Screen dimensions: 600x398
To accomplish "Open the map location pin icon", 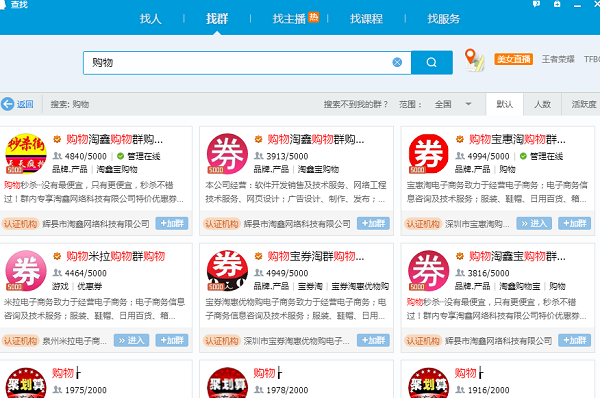I will click(x=474, y=60).
